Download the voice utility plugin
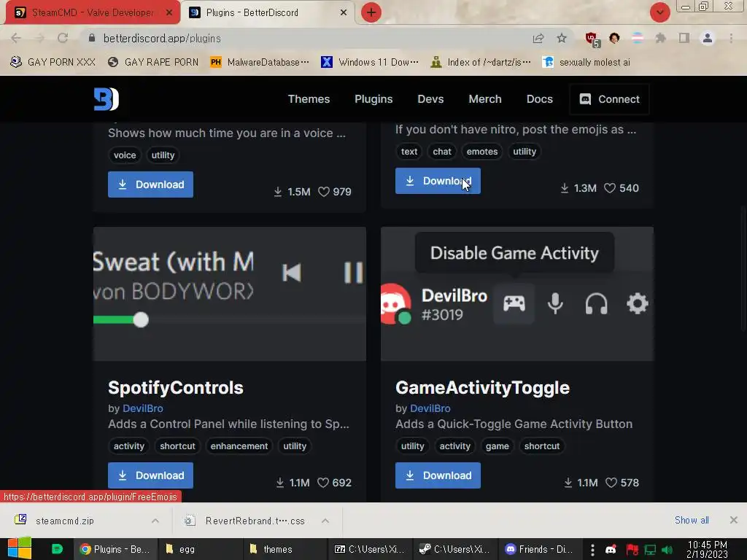This screenshot has height=560, width=747. coord(150,184)
